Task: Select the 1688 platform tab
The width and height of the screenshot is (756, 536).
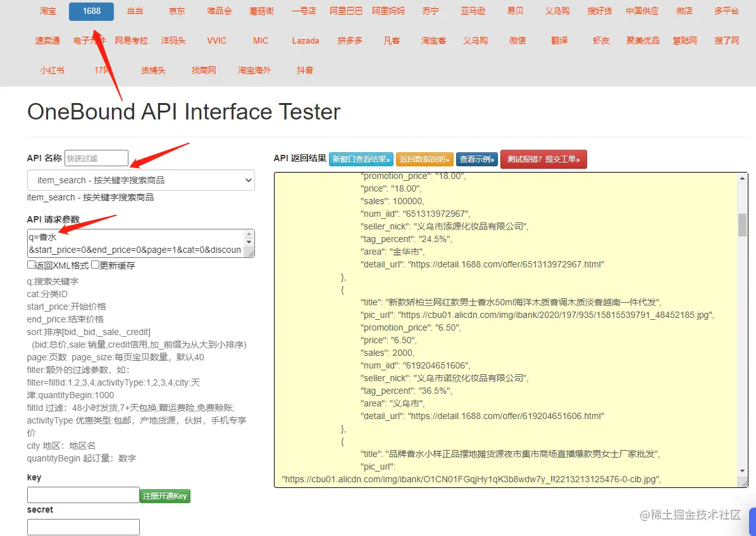Action: 91,11
